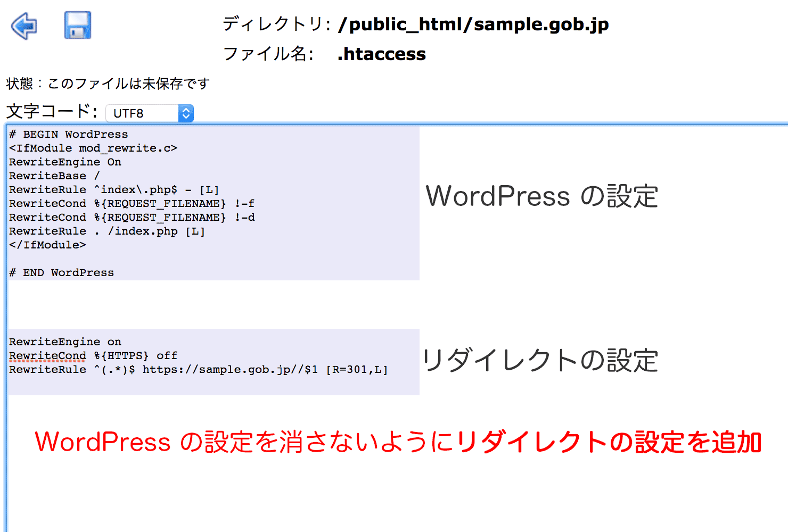Image resolution: width=788 pixels, height=532 pixels.
Task: Click the RewriteRule line with https://sample.gob.jp
Action: coord(199,369)
